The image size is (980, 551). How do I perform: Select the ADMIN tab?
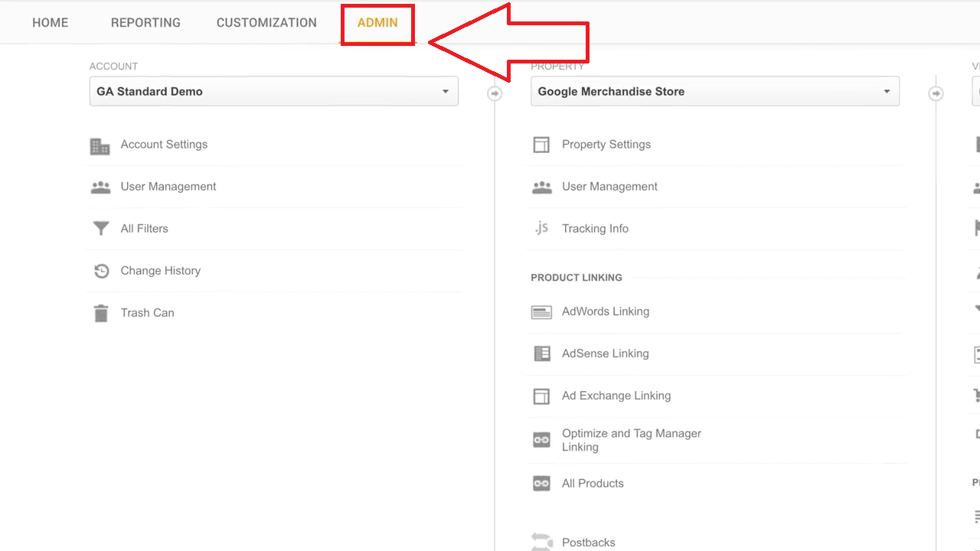[377, 23]
